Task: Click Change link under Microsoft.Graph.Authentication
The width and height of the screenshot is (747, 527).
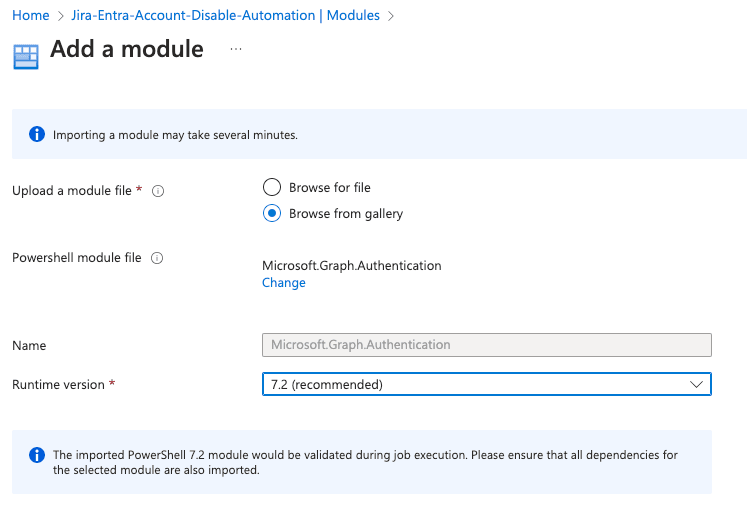Action: [283, 283]
